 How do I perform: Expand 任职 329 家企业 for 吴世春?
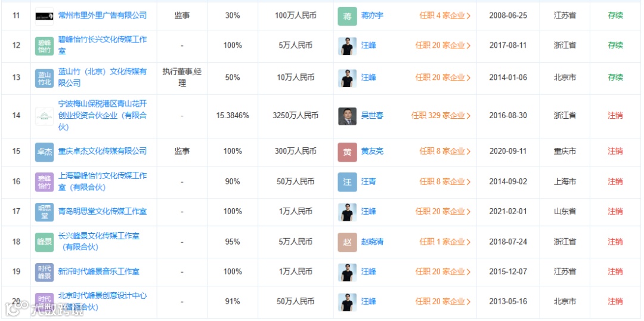coord(441,116)
